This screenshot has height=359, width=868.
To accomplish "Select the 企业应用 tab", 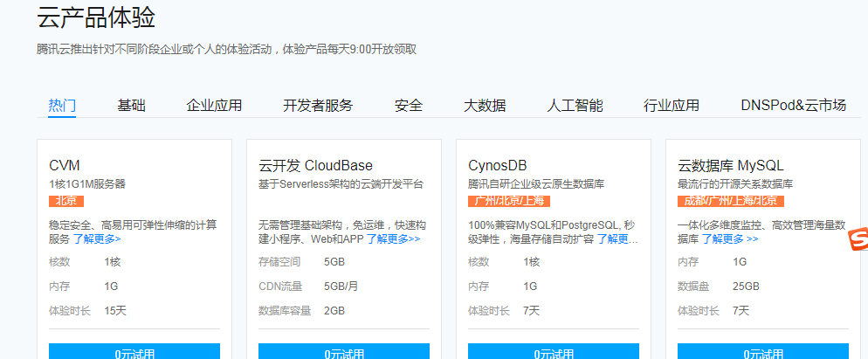I will tap(214, 106).
